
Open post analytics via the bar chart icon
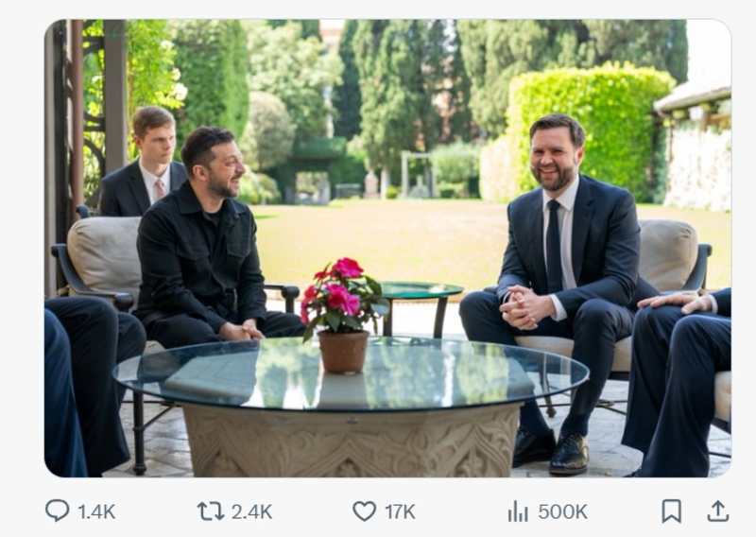pos(518,511)
